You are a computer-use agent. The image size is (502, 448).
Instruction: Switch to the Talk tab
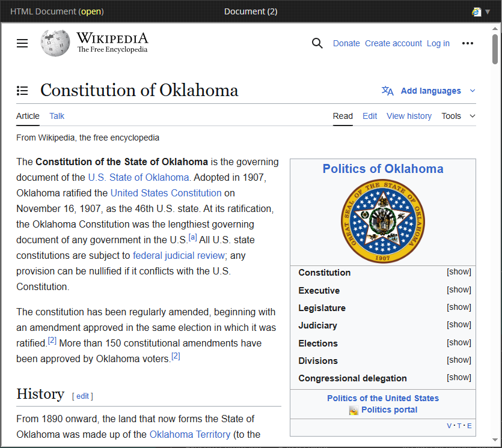57,116
